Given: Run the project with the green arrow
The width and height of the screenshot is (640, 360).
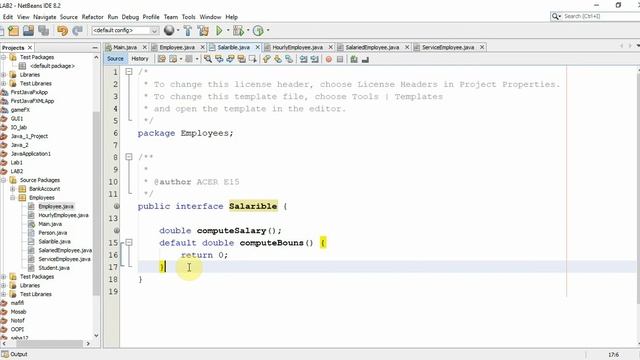Looking at the screenshot, I should [219, 31].
